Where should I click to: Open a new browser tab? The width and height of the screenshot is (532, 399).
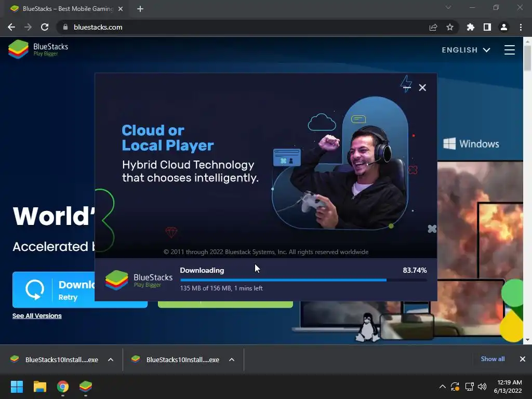click(140, 9)
